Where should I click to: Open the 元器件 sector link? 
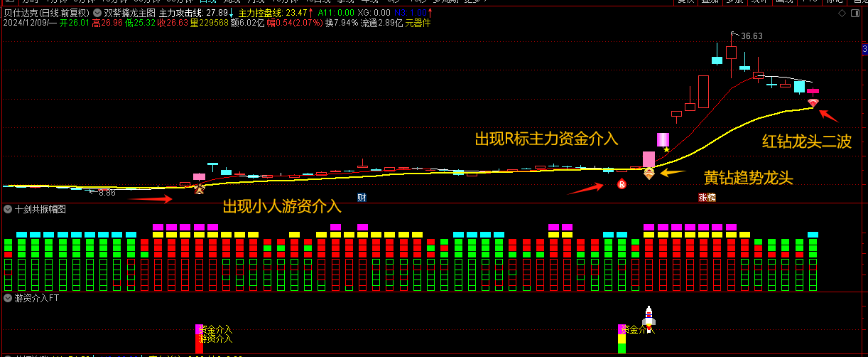[418, 23]
